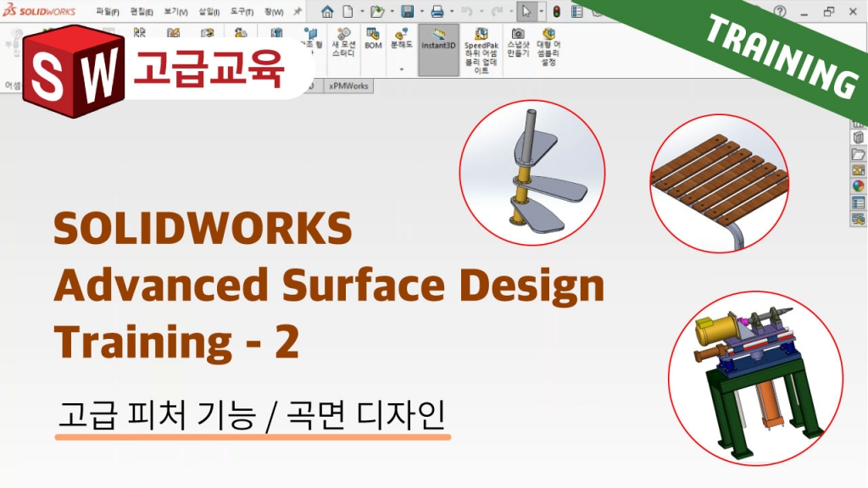Click the Open file folder icon
This screenshot has height=488, width=868.
pyautogui.click(x=377, y=11)
